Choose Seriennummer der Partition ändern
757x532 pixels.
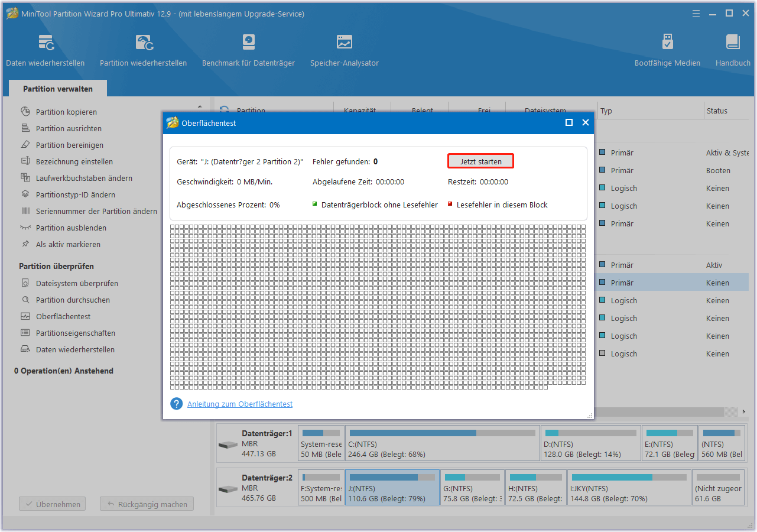pyautogui.click(x=96, y=211)
